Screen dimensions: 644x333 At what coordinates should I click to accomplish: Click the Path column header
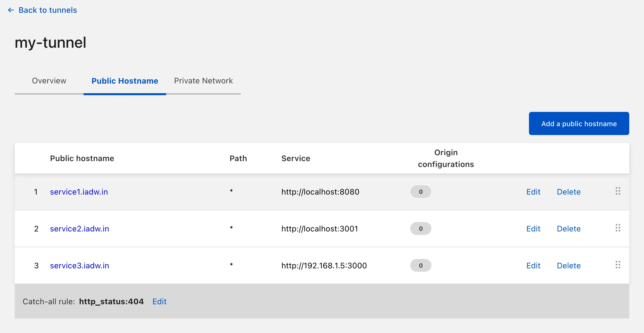[x=238, y=158]
